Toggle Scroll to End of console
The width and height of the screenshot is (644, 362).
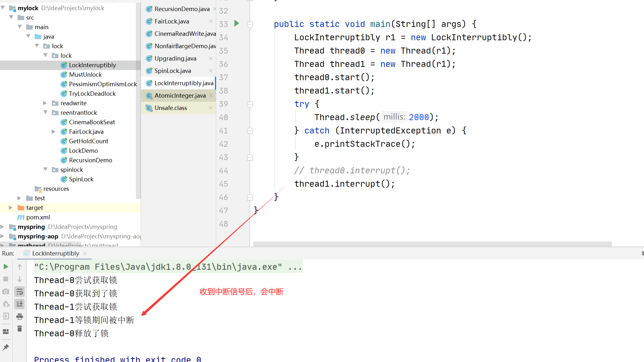click(x=20, y=304)
